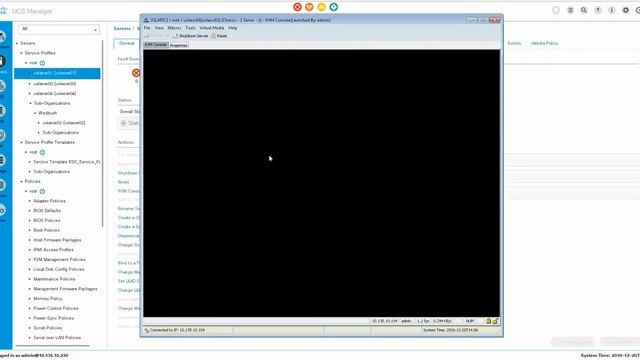Select Serial over LAN Policies in tree
Viewport: 640px width, 360px height.
(57, 338)
